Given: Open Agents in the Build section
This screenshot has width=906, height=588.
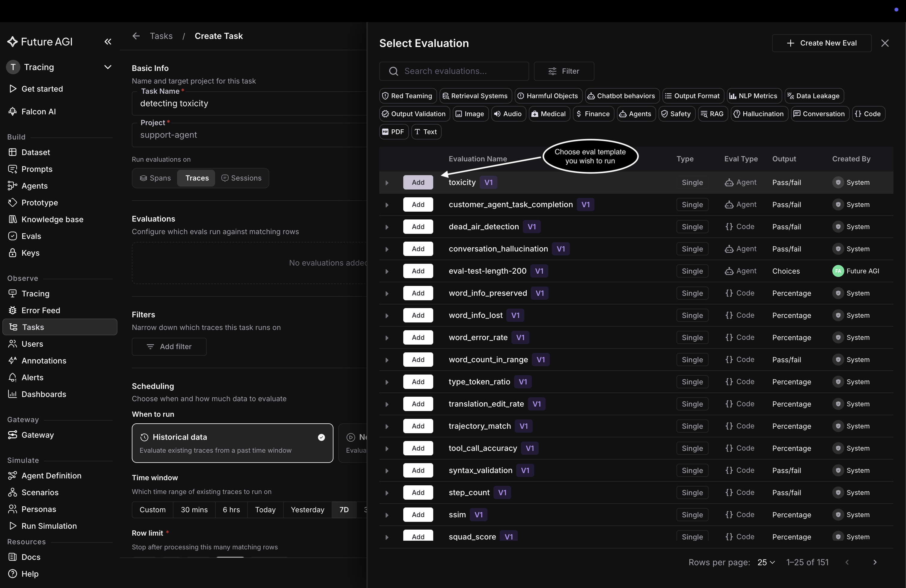Looking at the screenshot, I should [34, 186].
